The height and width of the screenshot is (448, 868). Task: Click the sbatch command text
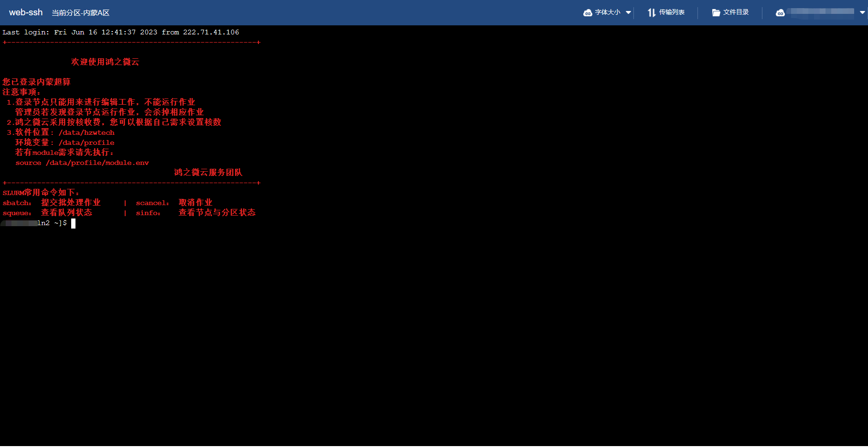coord(17,203)
